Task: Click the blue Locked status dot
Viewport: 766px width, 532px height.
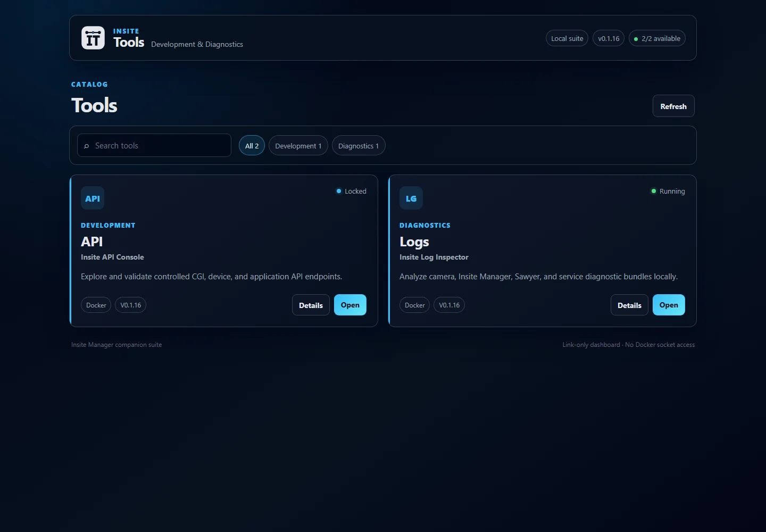Action: [339, 191]
